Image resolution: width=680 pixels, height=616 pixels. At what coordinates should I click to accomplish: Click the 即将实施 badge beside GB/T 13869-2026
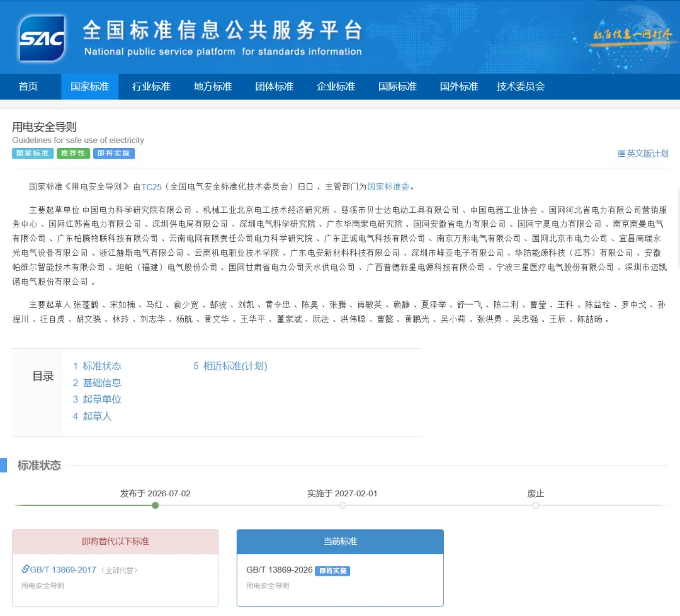(x=332, y=571)
